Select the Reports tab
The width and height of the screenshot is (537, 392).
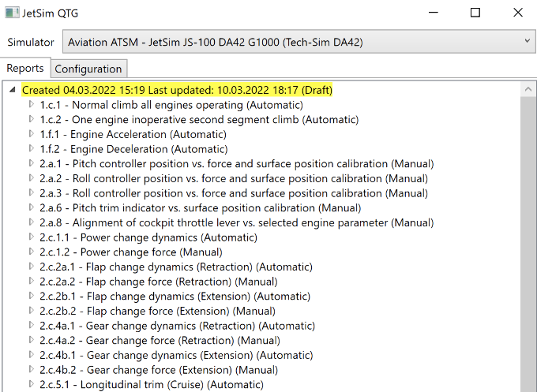25,68
